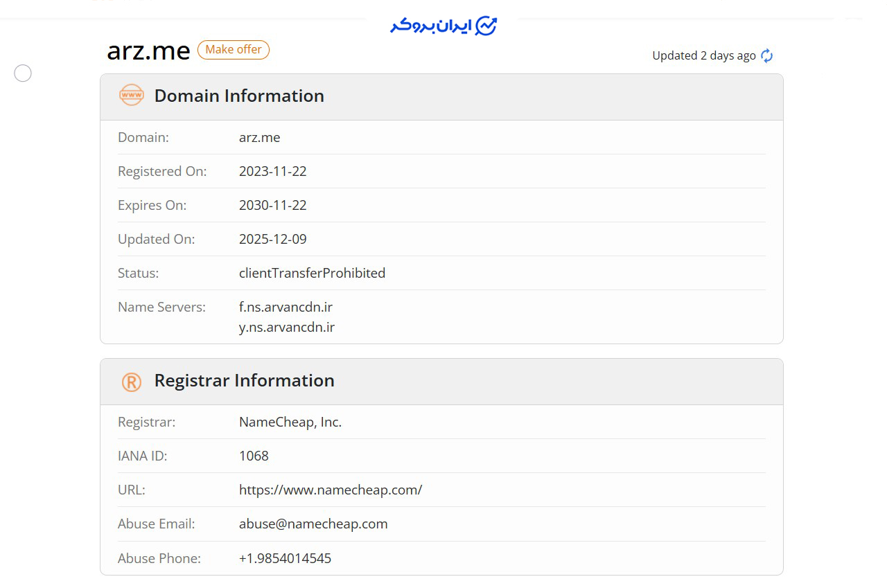Click the Updated On: label
887x588 pixels.
pyautogui.click(x=157, y=239)
